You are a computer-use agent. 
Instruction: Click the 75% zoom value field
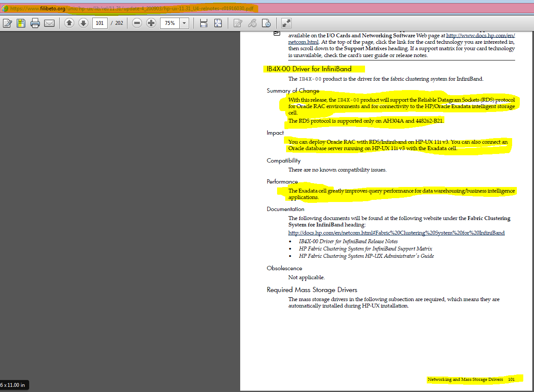(170, 23)
